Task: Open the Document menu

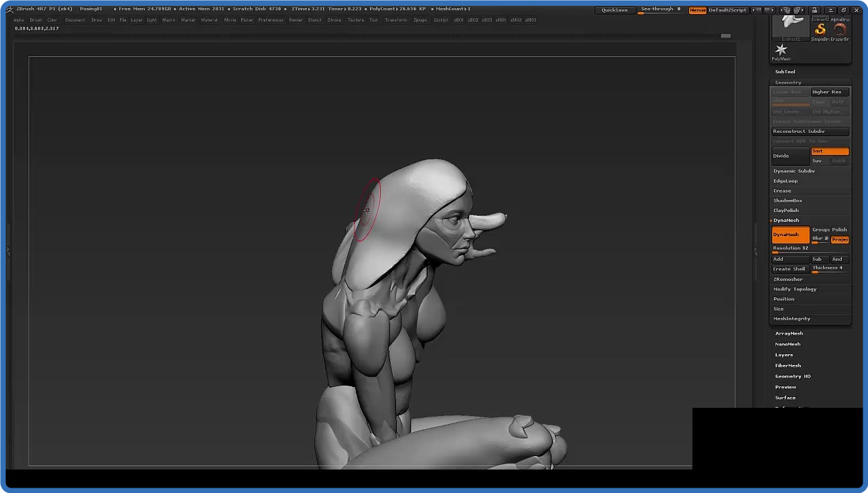Action: (x=75, y=20)
